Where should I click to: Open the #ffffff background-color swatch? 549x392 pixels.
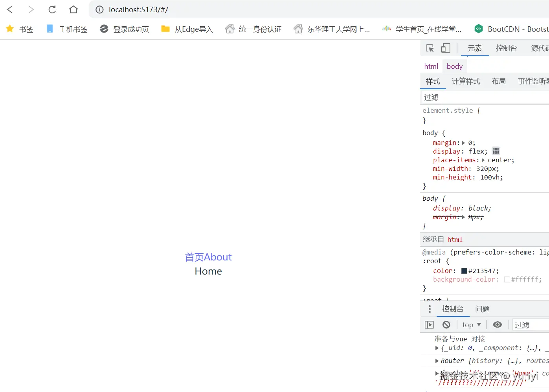507,279
